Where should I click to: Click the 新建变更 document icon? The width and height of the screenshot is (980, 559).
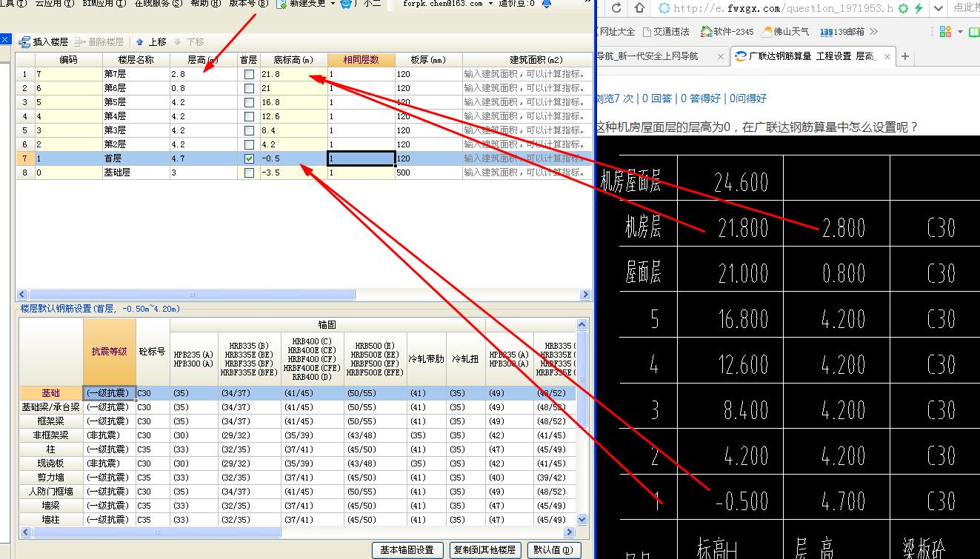(x=281, y=4)
